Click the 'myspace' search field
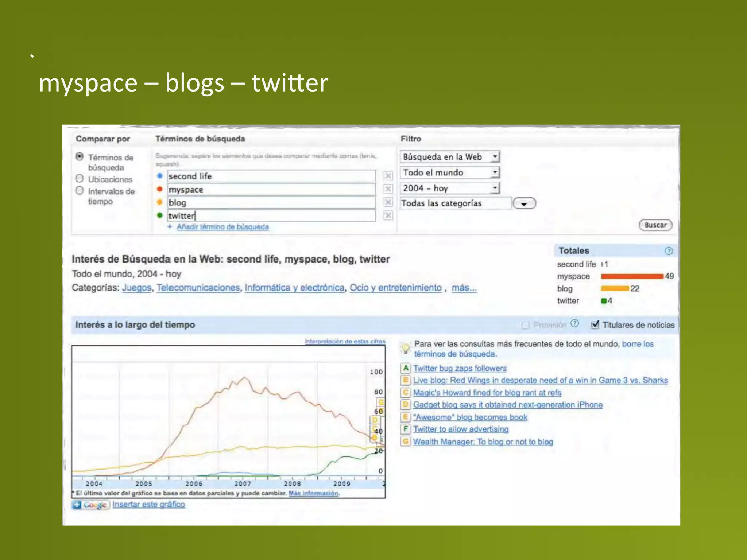The image size is (747, 560). [271, 189]
